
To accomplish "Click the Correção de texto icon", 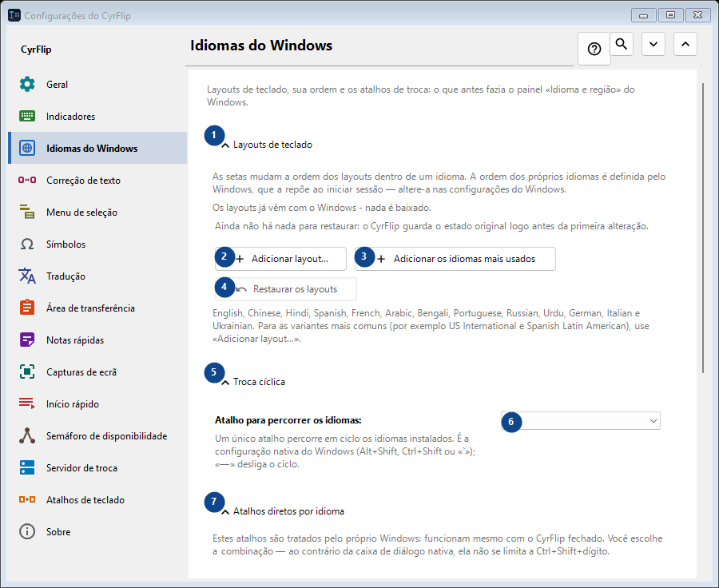I will [27, 180].
